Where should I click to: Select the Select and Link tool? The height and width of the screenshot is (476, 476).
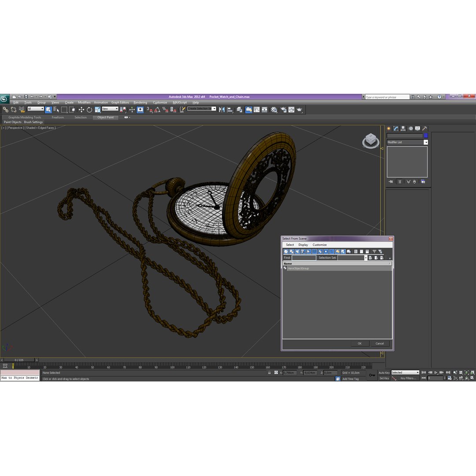[x=5, y=110]
